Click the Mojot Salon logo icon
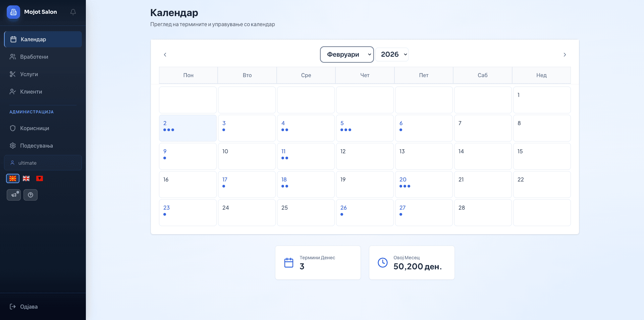 click(x=13, y=12)
